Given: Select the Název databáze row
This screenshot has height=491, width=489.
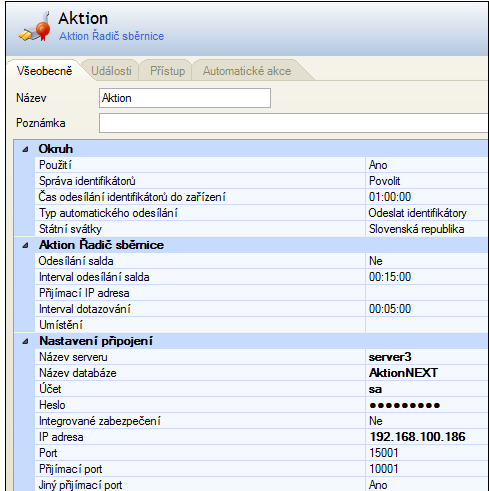Looking at the screenshot, I should coord(261,373).
